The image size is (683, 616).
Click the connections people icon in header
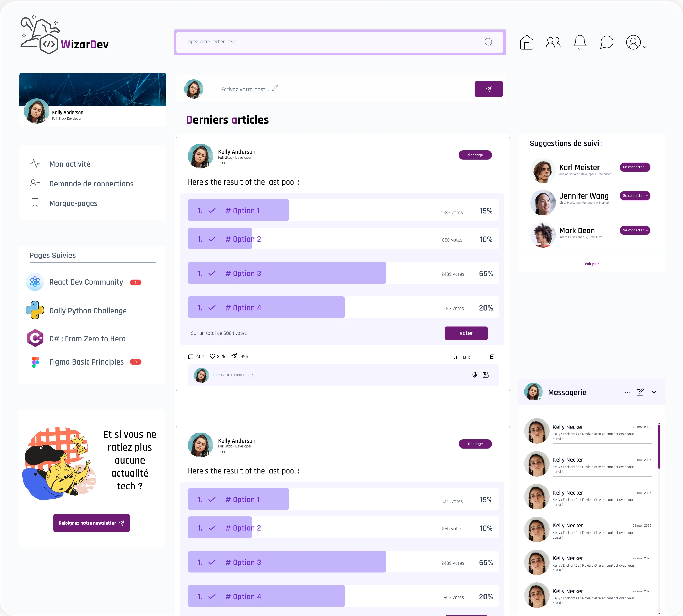553,42
